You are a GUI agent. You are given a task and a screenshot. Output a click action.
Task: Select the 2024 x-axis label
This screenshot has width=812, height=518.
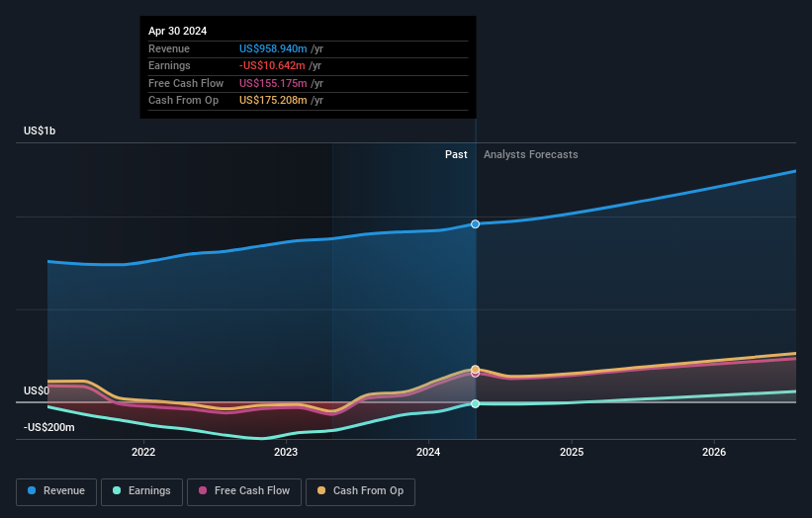428,452
